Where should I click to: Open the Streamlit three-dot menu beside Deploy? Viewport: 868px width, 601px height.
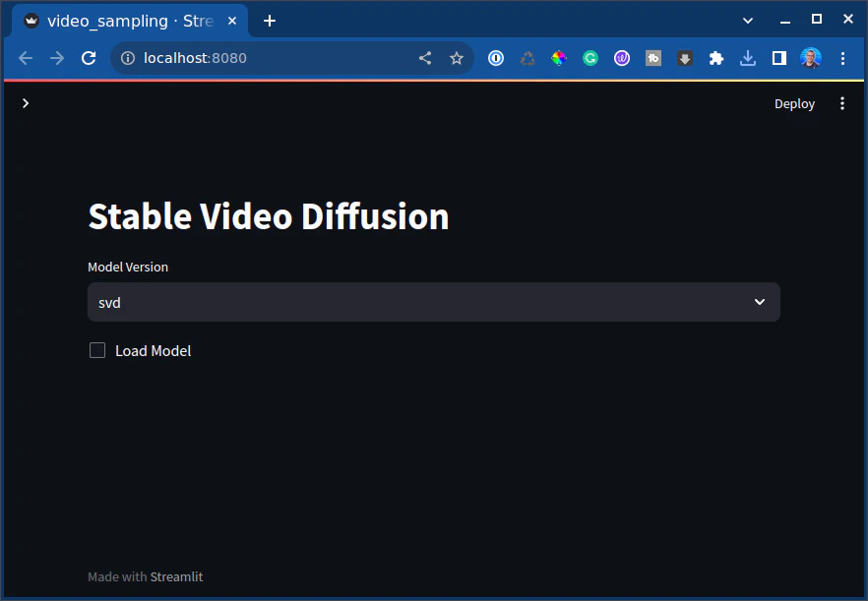[x=842, y=103]
